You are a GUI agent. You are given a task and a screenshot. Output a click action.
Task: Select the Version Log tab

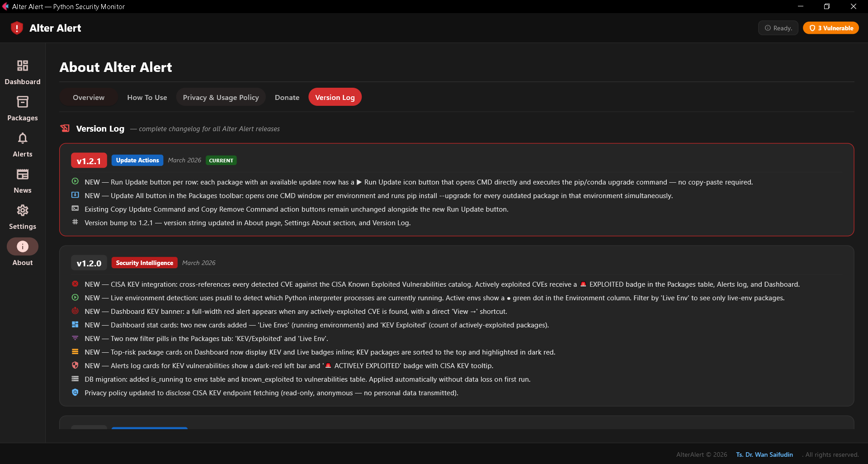(335, 97)
